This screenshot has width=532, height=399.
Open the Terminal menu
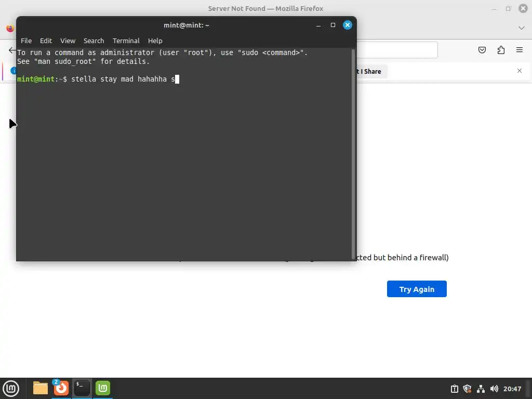[126, 41]
